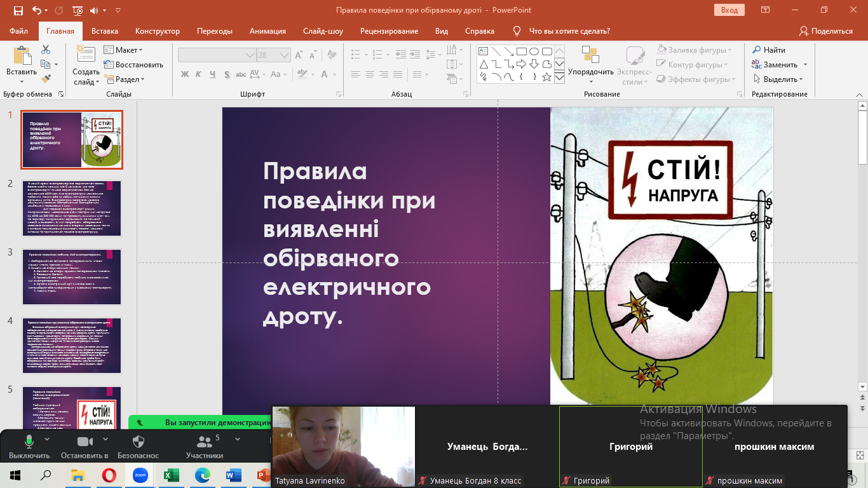Switch to the Переходы tab

[x=215, y=31]
